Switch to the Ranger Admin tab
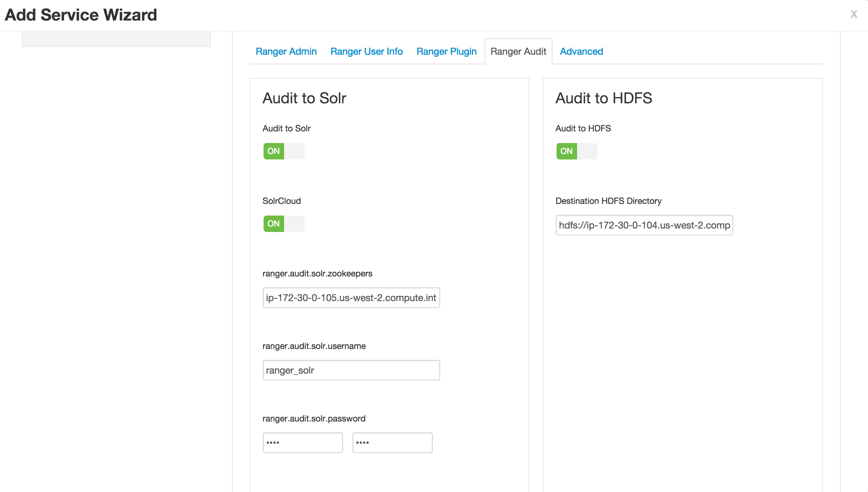Image resolution: width=868 pixels, height=492 pixels. 286,51
